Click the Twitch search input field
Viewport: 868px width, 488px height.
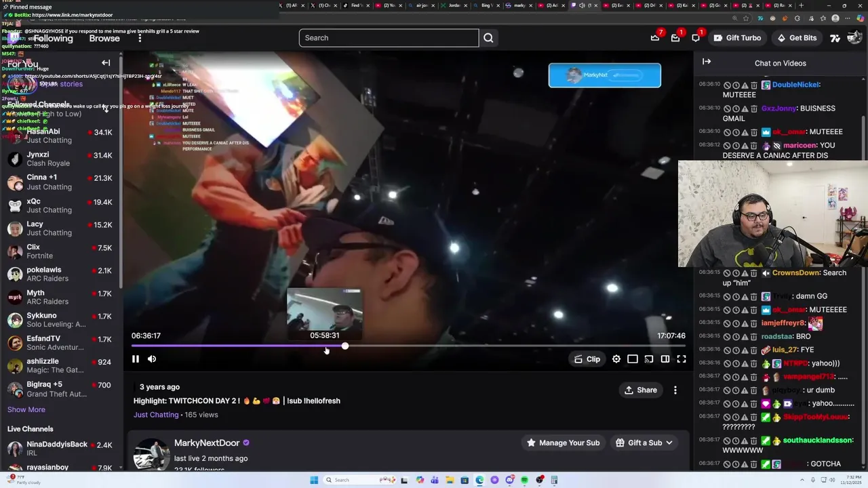[x=389, y=38]
